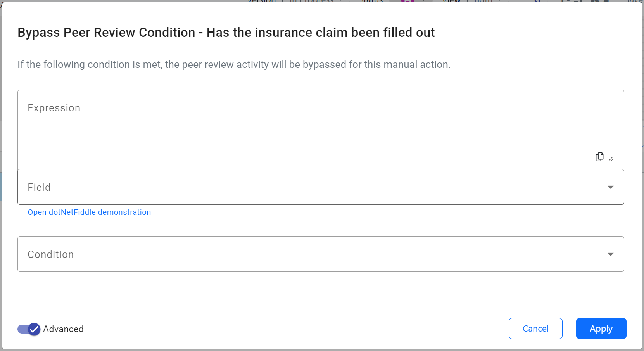
Task: Click the peer review bypass description text
Action: (x=234, y=64)
